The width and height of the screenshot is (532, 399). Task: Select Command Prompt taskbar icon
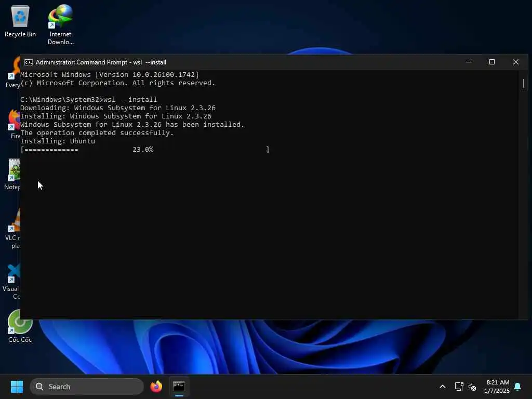(x=179, y=387)
